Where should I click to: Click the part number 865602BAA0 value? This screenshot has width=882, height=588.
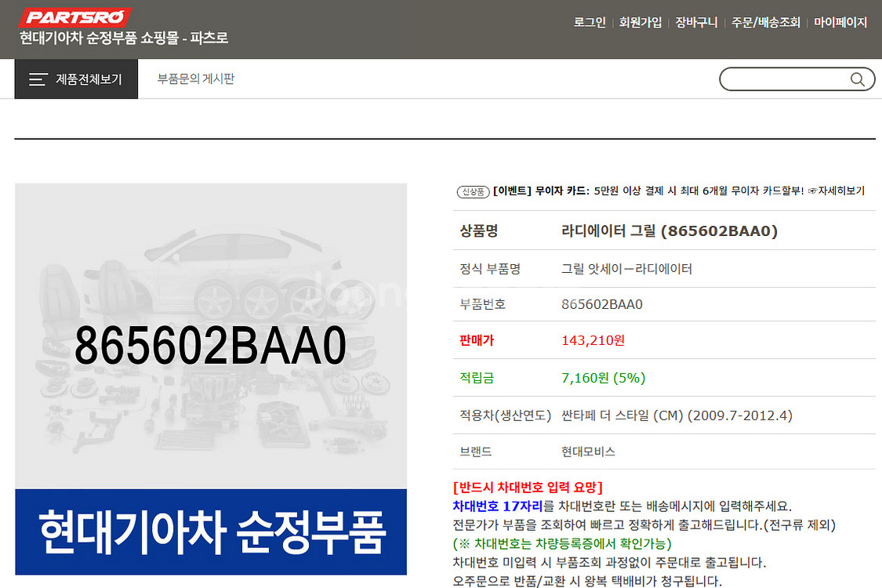[x=601, y=304]
